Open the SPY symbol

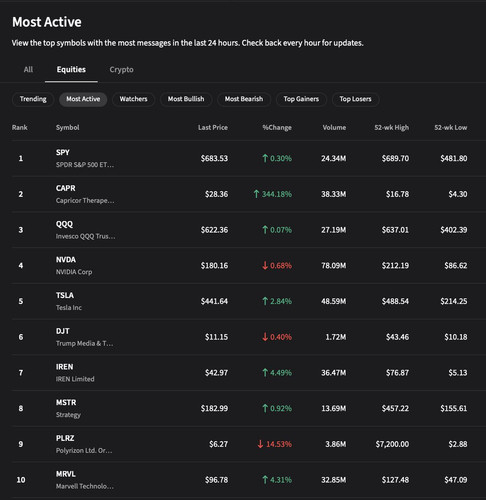[x=63, y=153]
